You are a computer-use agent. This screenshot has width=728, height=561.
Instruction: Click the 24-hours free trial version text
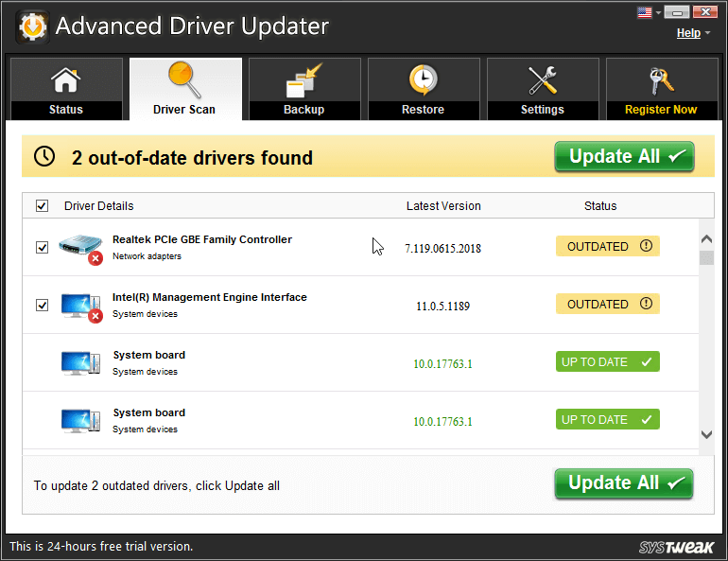click(x=101, y=546)
